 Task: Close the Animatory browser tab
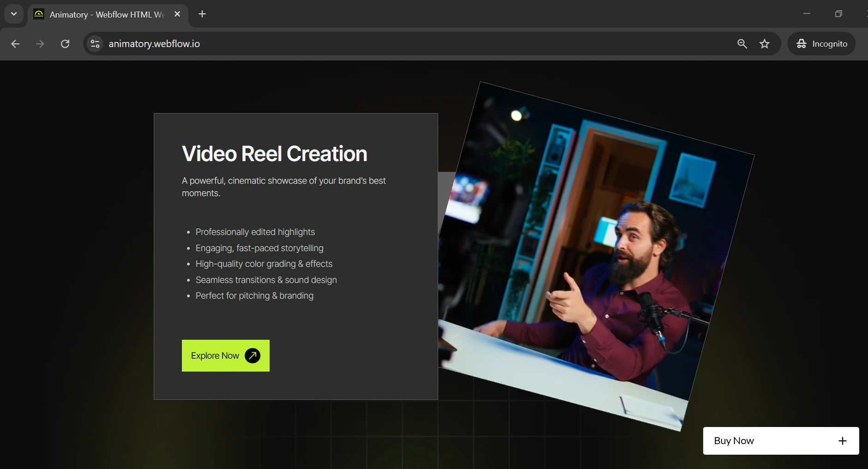click(177, 14)
